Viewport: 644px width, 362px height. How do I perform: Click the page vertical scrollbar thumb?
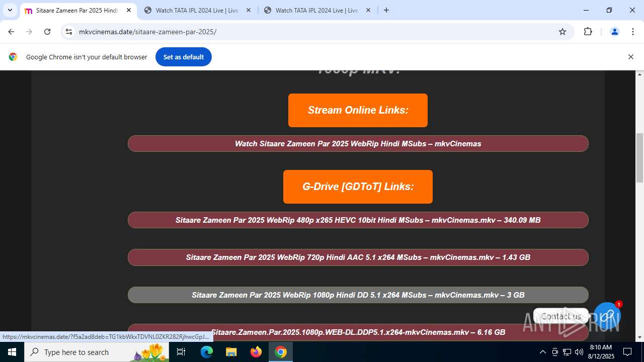click(x=639, y=158)
